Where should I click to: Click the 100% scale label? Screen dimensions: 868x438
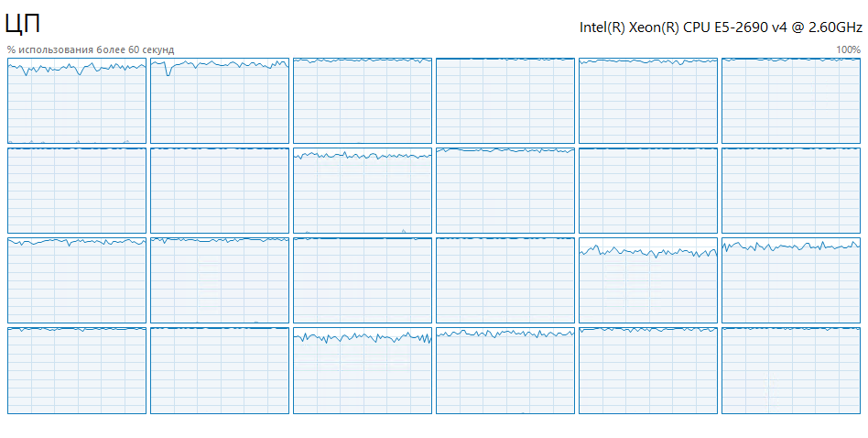(x=848, y=49)
